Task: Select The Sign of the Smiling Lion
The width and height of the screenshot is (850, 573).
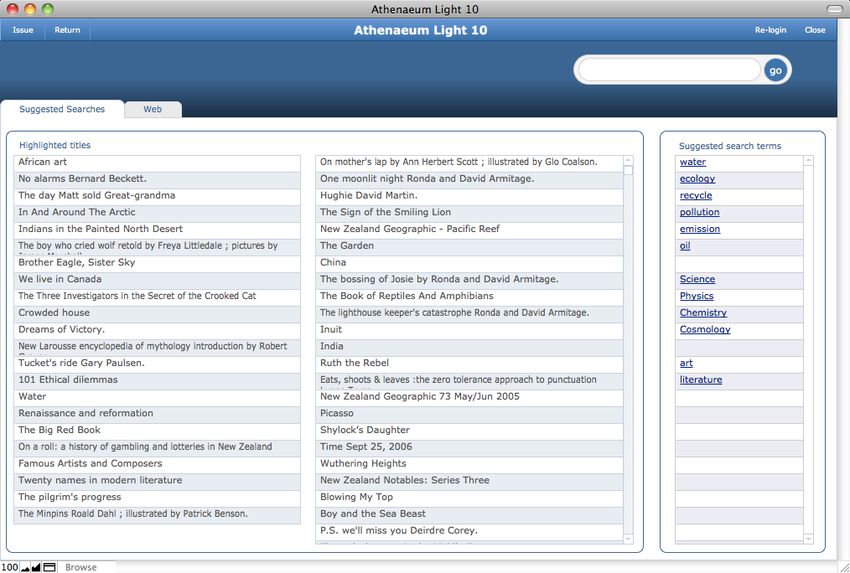Action: [x=469, y=213]
